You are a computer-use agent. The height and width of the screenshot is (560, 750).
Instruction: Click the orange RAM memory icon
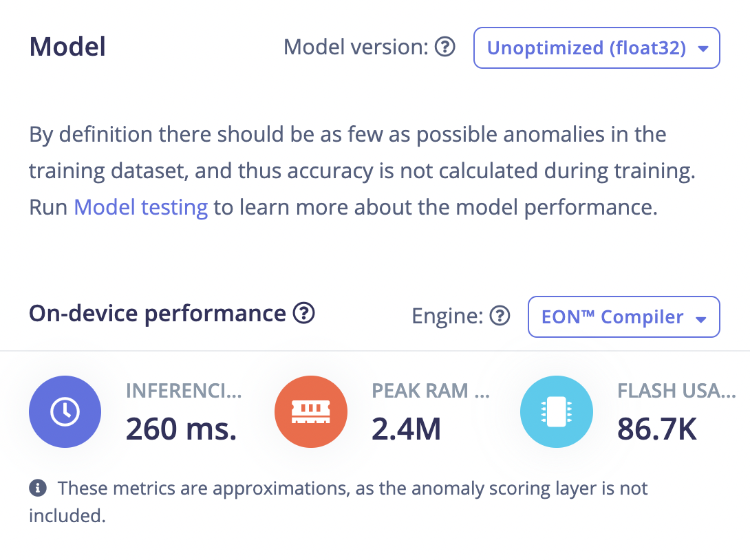click(x=311, y=412)
